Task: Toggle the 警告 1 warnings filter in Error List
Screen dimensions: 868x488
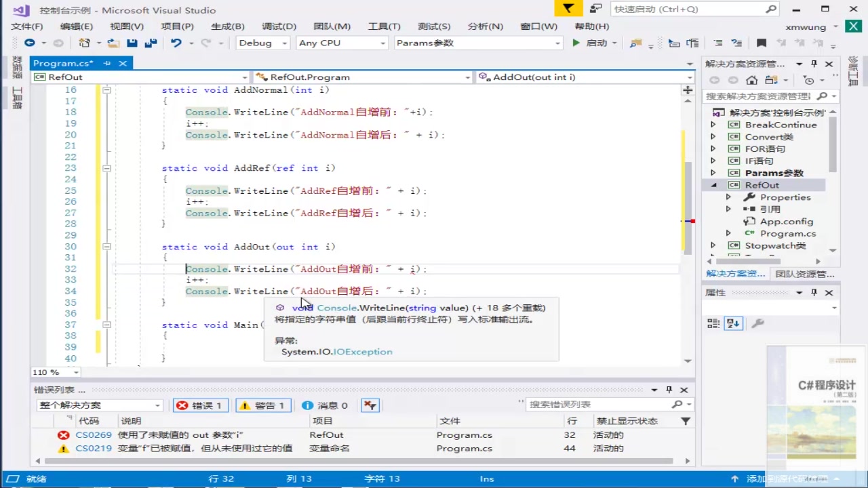Action: (x=263, y=405)
